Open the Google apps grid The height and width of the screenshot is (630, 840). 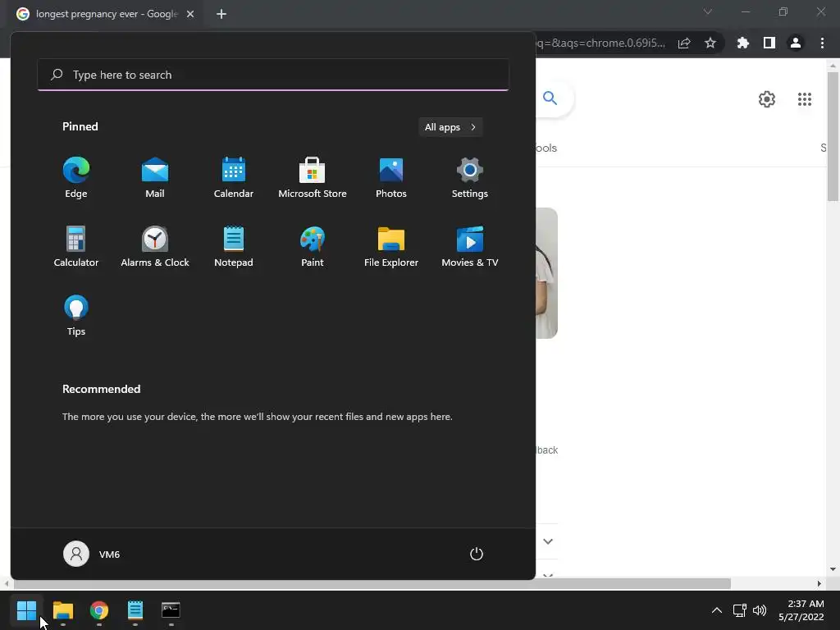805,99
